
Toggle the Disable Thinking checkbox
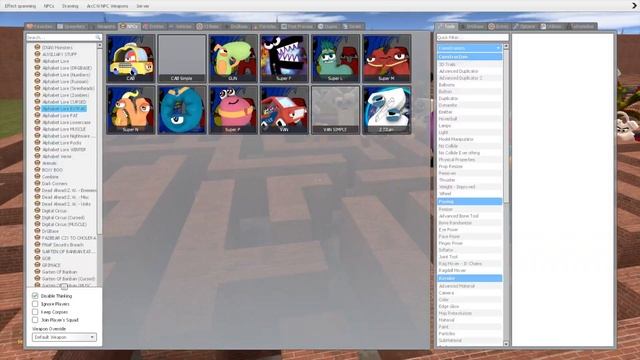pyautogui.click(x=35, y=296)
